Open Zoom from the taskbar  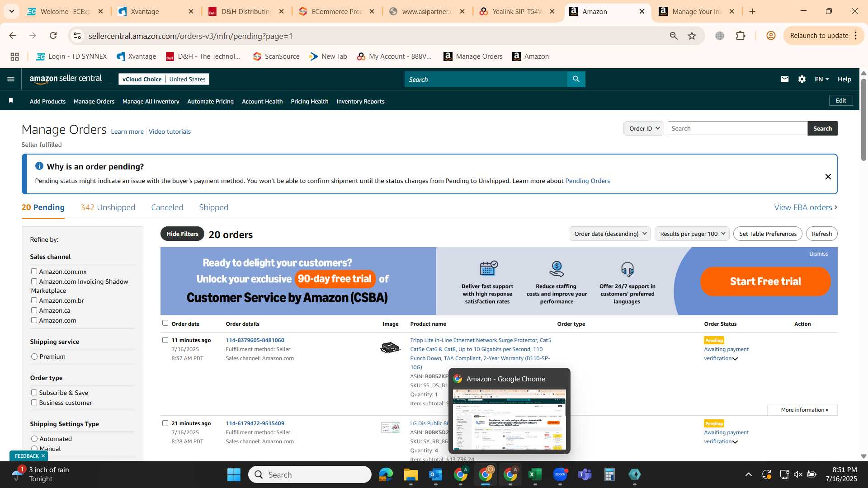click(560, 474)
